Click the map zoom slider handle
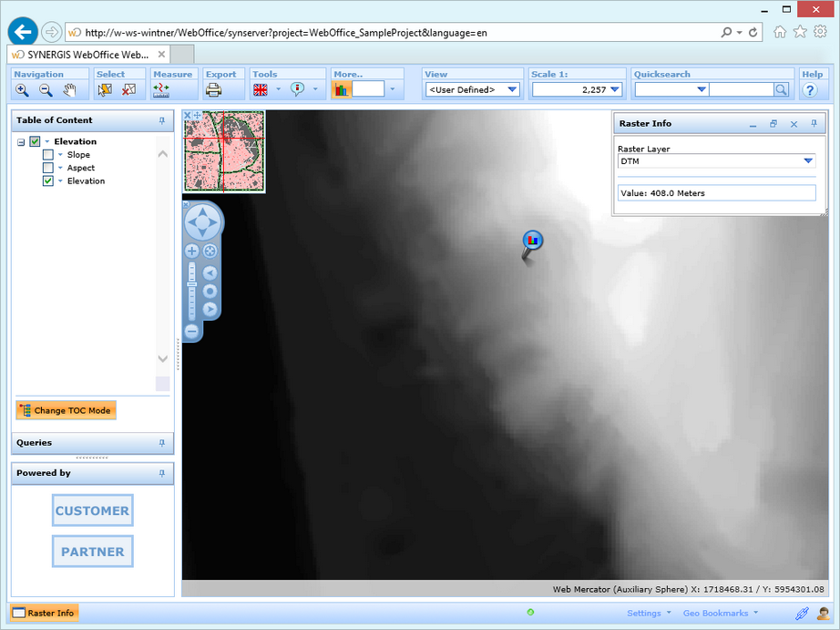Image resolution: width=840 pixels, height=630 pixels. coord(192,284)
